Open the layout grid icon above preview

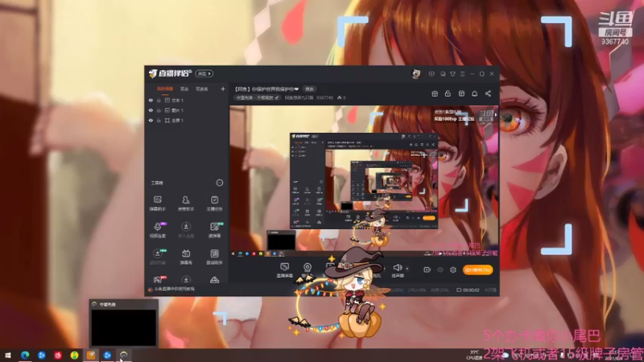(x=461, y=93)
